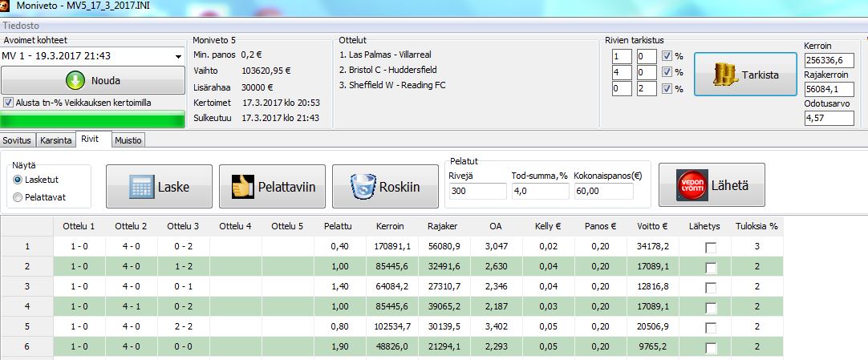The height and width of the screenshot is (360, 868).
Task: Click the calculator icon on Laske
Action: 141,187
